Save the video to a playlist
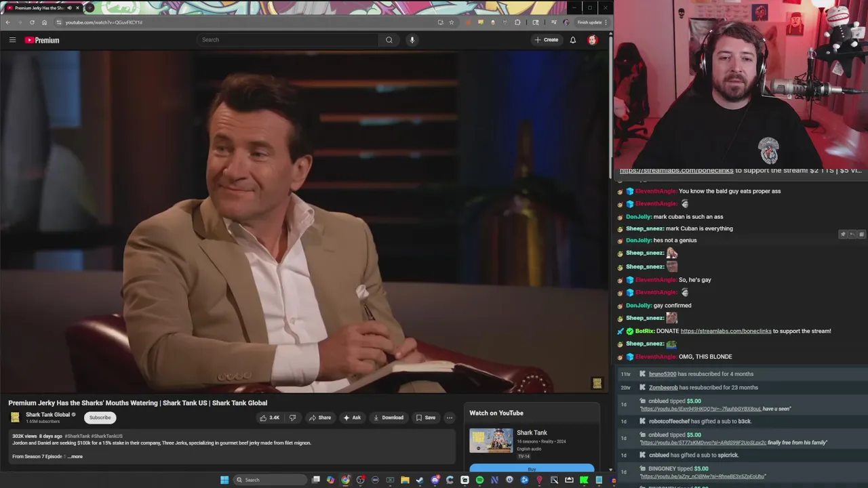Screen dimensions: 868x488 pos(426,418)
